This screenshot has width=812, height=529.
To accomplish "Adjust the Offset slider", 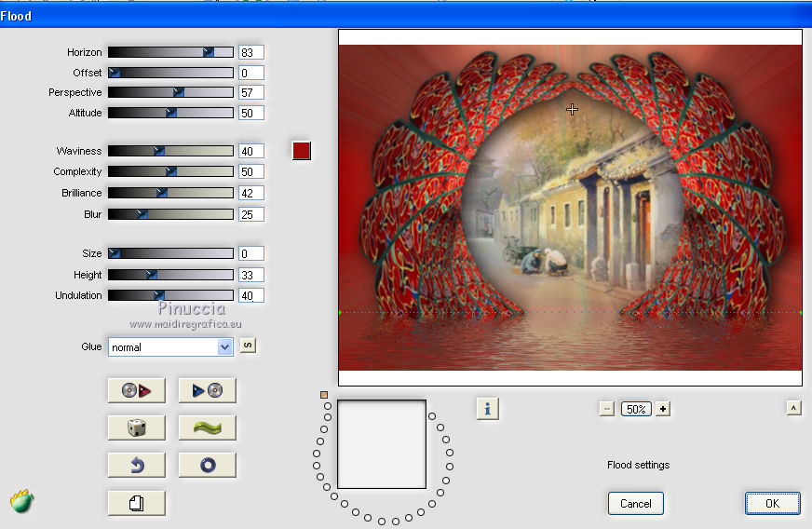I will tap(170, 73).
